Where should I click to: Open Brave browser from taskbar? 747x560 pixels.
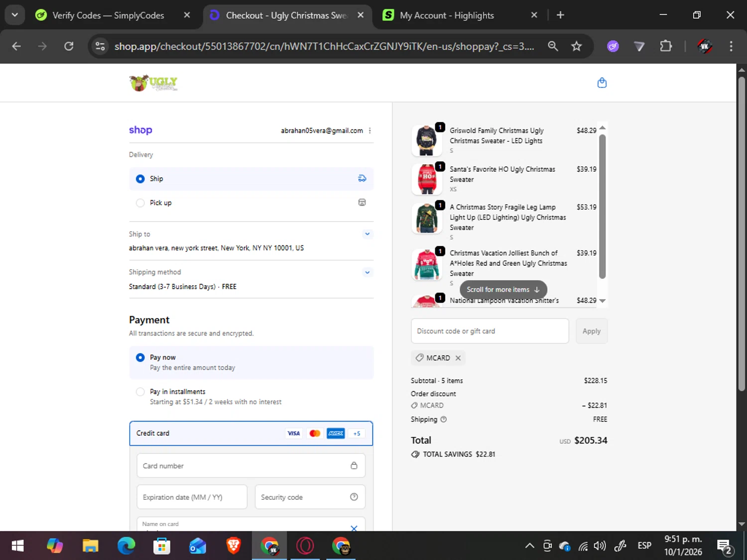coord(233,546)
